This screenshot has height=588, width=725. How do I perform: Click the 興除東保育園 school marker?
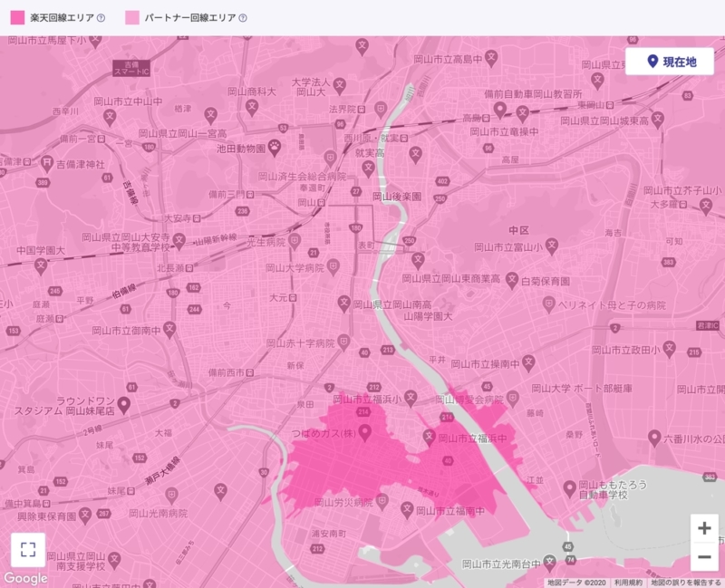[x=85, y=515]
